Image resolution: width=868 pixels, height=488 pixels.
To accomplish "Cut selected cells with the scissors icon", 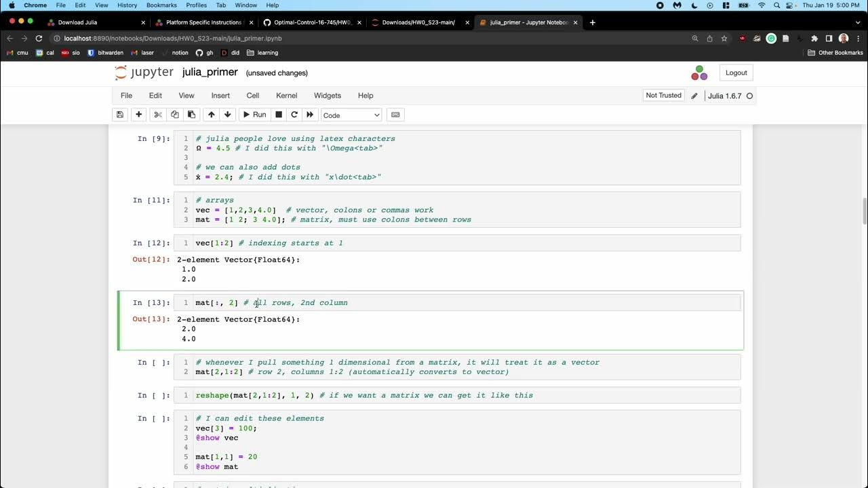I will [158, 115].
